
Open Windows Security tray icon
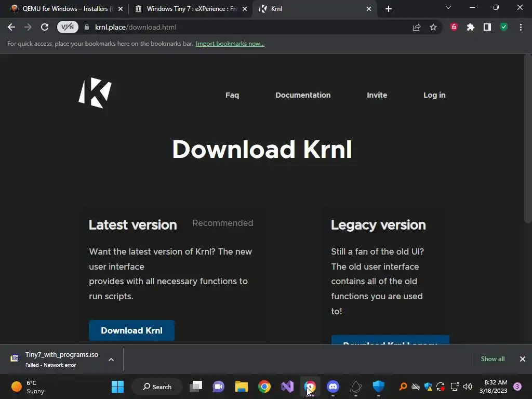[428, 387]
